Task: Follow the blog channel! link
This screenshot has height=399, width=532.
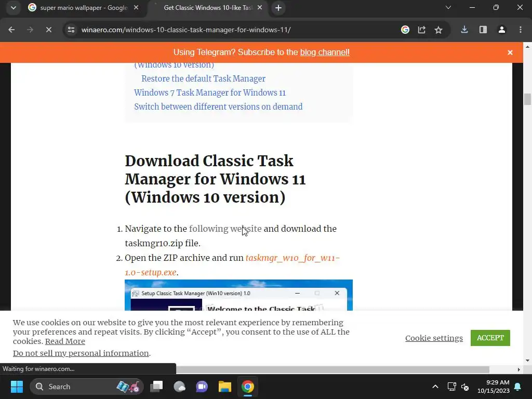Action: 325,52
